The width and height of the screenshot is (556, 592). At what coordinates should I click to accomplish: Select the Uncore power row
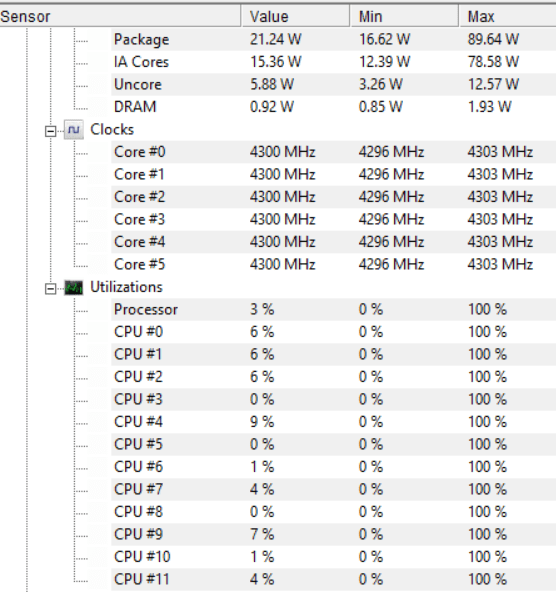pos(334,84)
